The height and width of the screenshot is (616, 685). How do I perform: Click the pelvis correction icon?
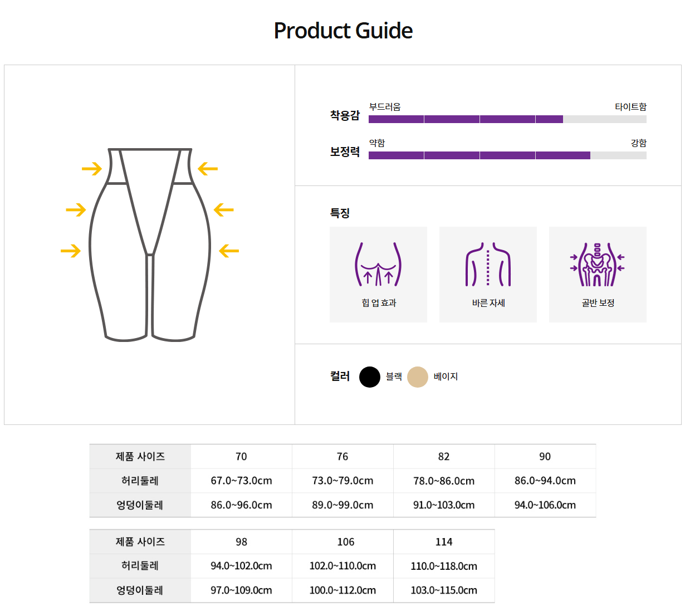point(598,265)
